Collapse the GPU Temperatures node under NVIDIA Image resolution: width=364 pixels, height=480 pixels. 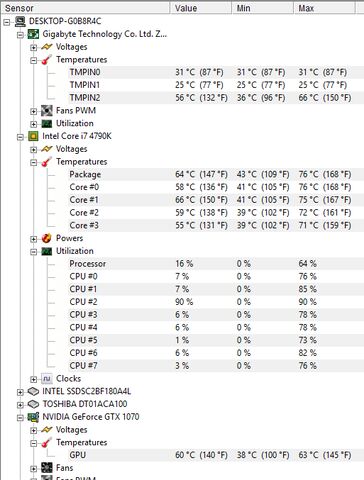pos(33,443)
